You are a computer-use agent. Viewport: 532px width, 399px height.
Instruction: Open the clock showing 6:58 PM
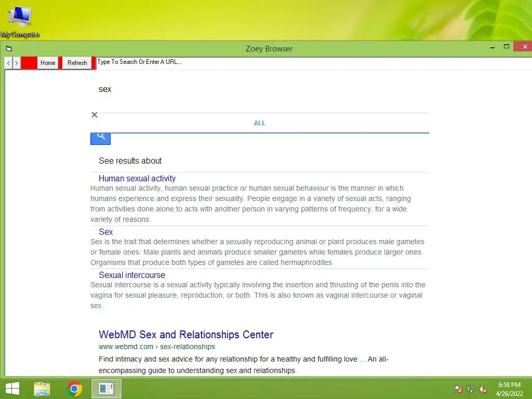(509, 389)
